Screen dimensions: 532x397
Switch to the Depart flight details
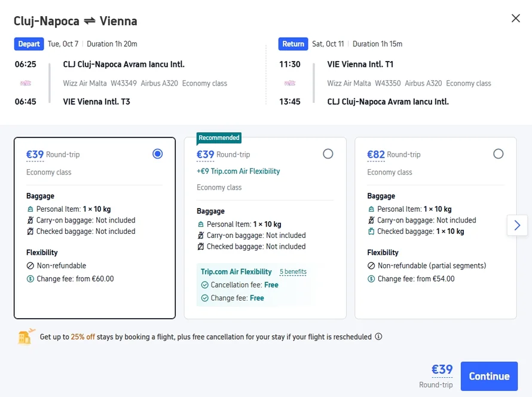click(x=29, y=44)
